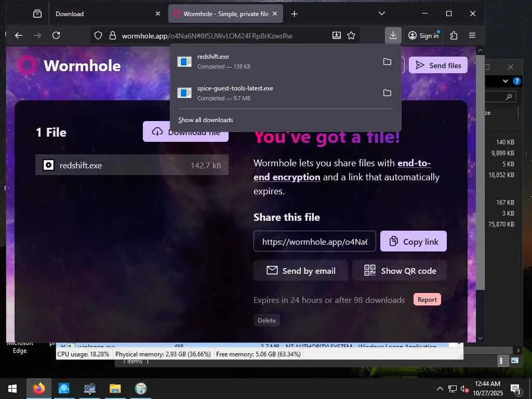Image resolution: width=532 pixels, height=399 pixels.
Task: Toggle the Firefox downloads panel button
Action: 393,35
